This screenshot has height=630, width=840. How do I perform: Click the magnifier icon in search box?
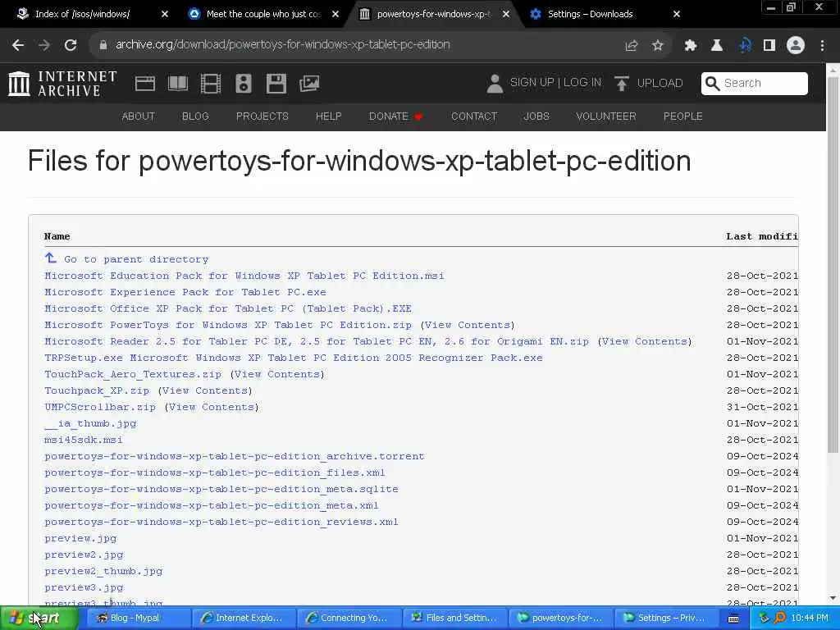(x=713, y=84)
